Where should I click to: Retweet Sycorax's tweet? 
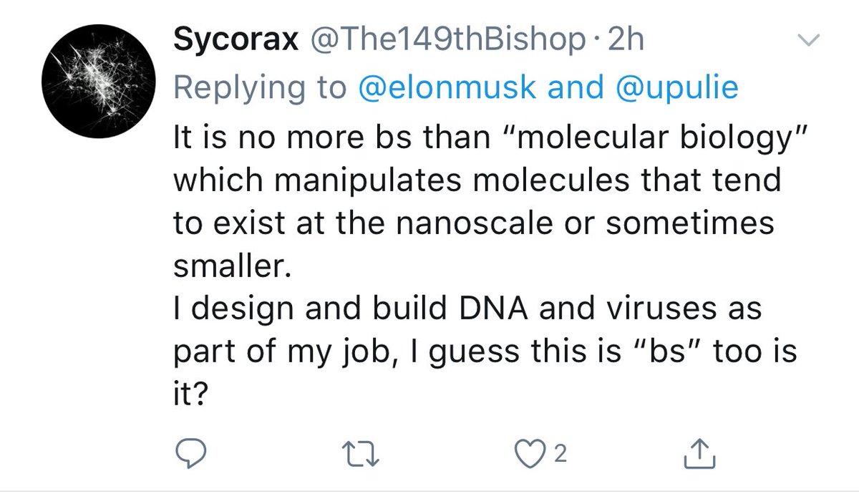[x=359, y=454]
